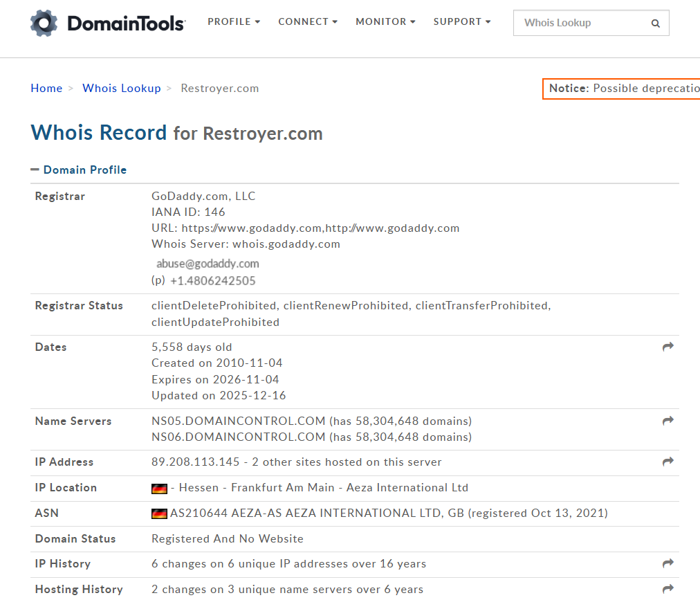Click the German flag beside IP Location
The width and height of the screenshot is (700, 600).
159,489
